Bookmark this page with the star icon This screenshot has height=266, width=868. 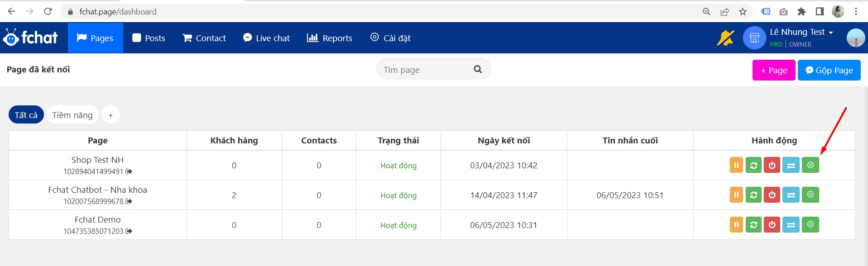[x=743, y=12]
